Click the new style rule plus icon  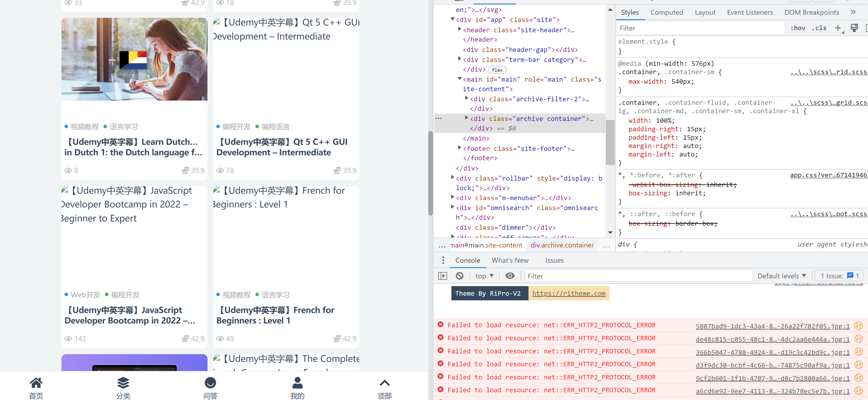tap(838, 28)
